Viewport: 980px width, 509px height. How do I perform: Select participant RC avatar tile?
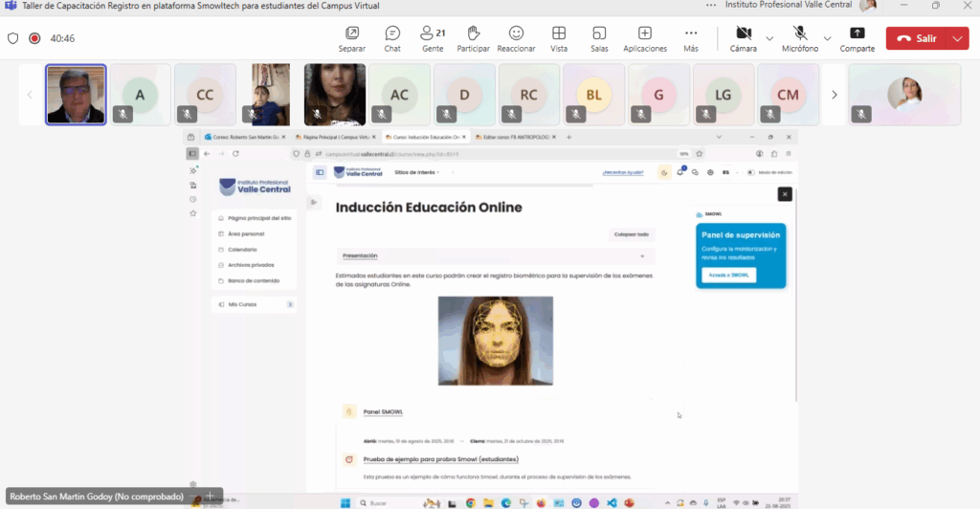tap(528, 95)
